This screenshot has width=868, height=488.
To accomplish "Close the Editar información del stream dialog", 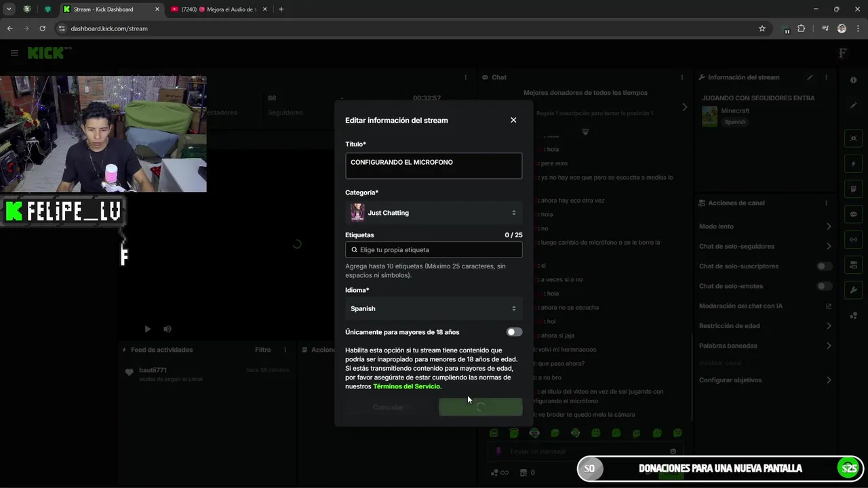I will click(x=513, y=120).
